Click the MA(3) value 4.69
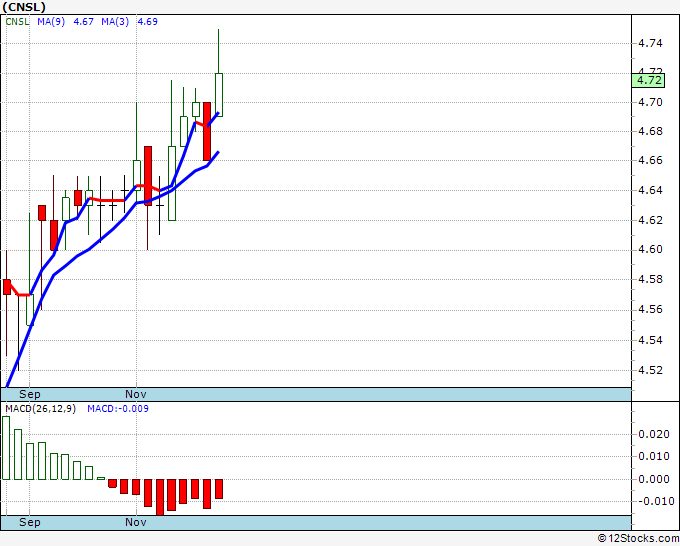Screen dimensions: 680x546 pos(147,22)
